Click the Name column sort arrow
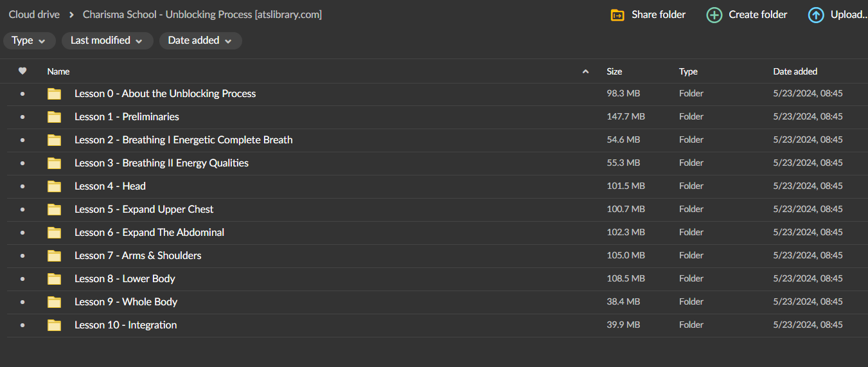The width and height of the screenshot is (868, 367). pyautogui.click(x=585, y=71)
